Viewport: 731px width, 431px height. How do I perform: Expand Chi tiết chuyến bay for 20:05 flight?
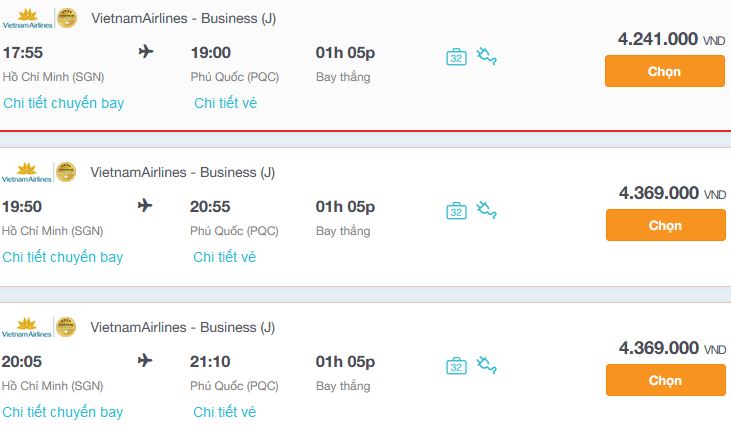(x=63, y=412)
